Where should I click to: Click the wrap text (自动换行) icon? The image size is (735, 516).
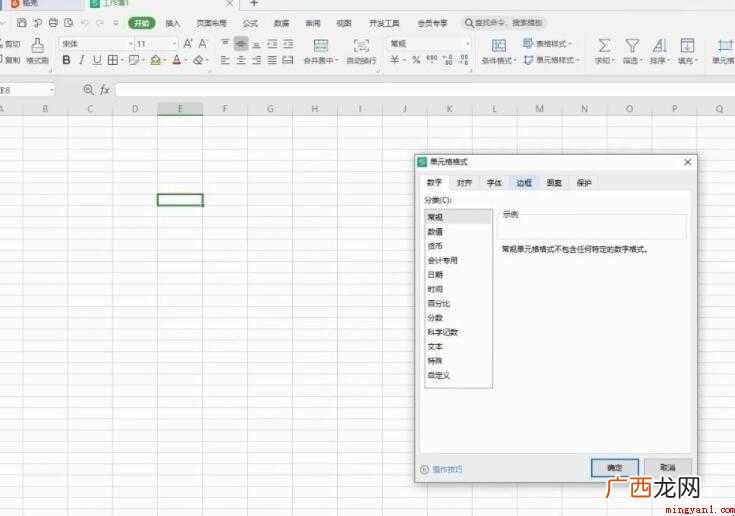361,45
